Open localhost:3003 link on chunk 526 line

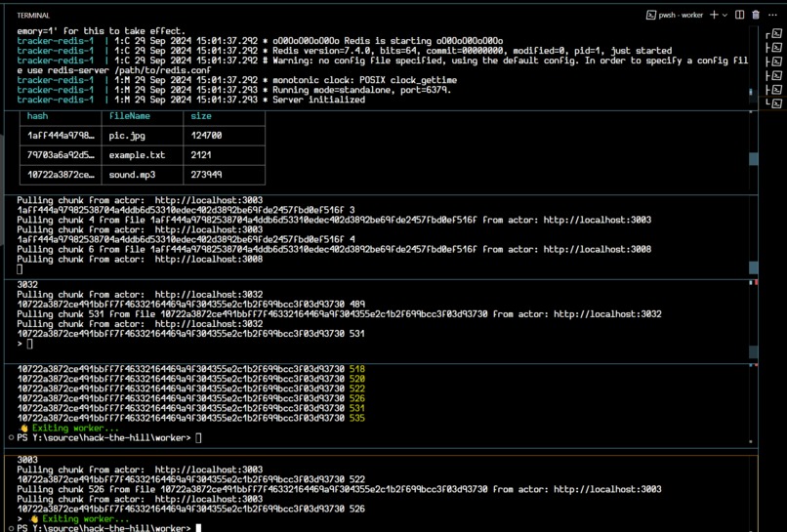[x=607, y=489]
